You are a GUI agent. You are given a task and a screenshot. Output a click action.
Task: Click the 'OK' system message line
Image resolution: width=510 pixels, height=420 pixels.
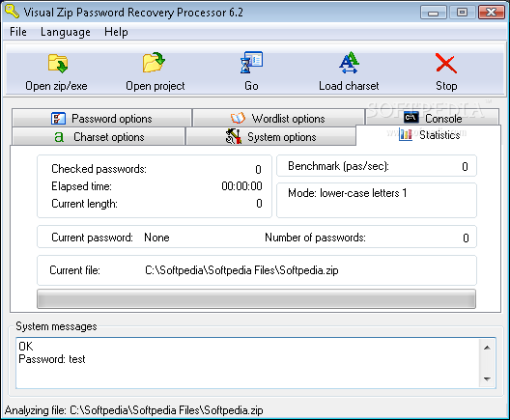tap(26, 347)
